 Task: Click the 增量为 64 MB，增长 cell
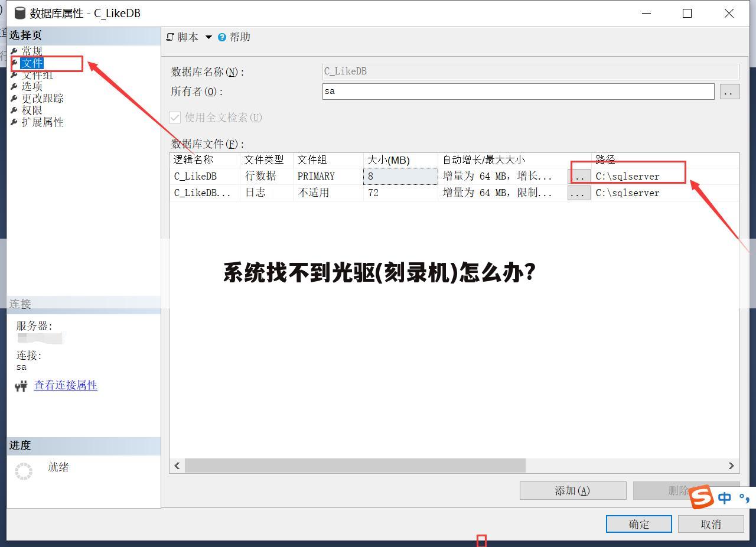click(x=503, y=176)
